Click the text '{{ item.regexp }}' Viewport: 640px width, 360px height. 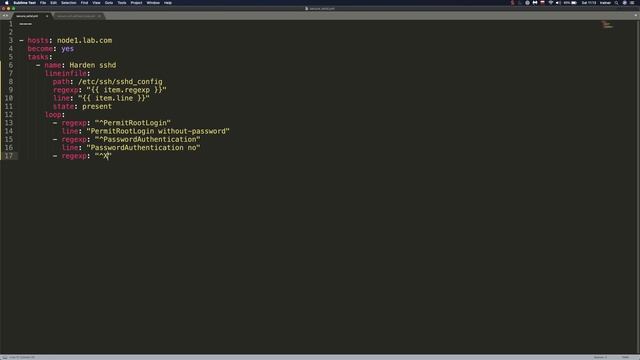tap(127, 90)
